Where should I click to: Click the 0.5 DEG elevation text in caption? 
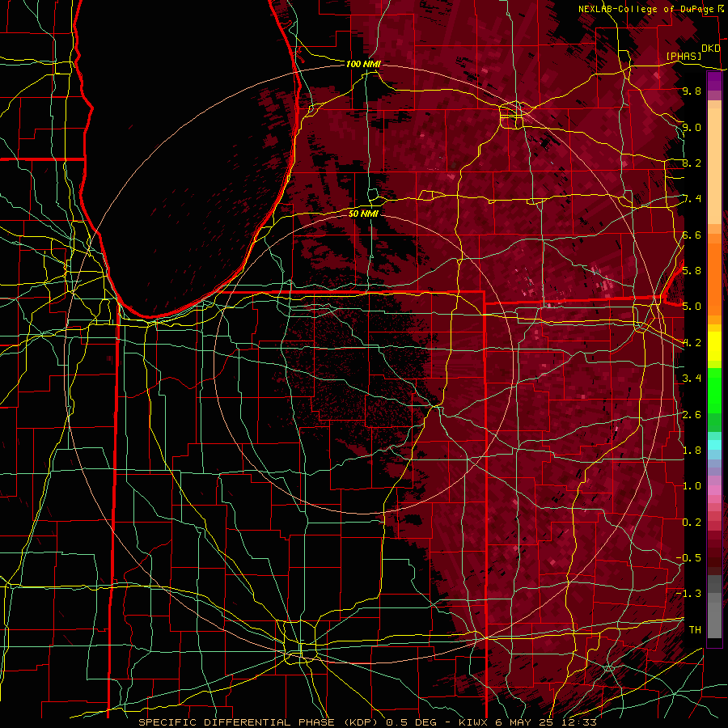[x=413, y=722]
